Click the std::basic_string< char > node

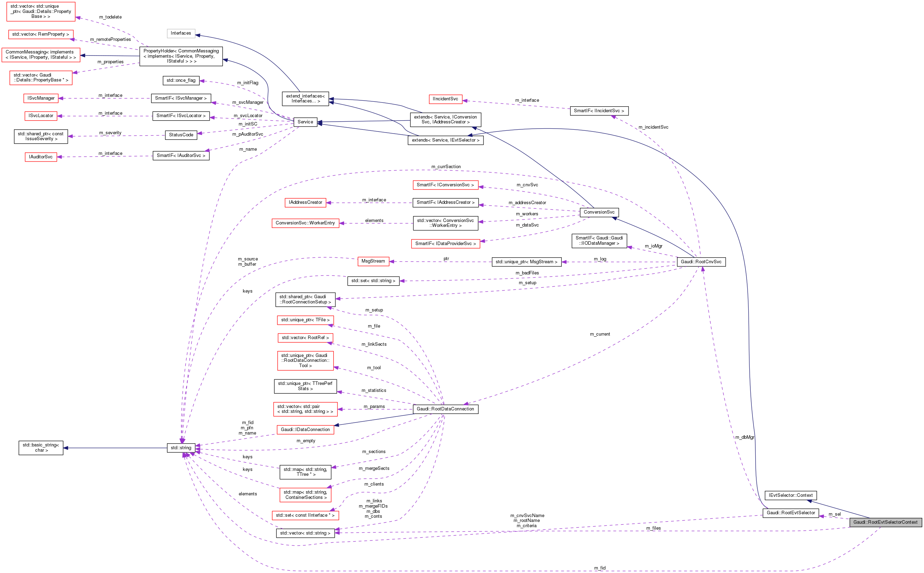[x=41, y=447]
